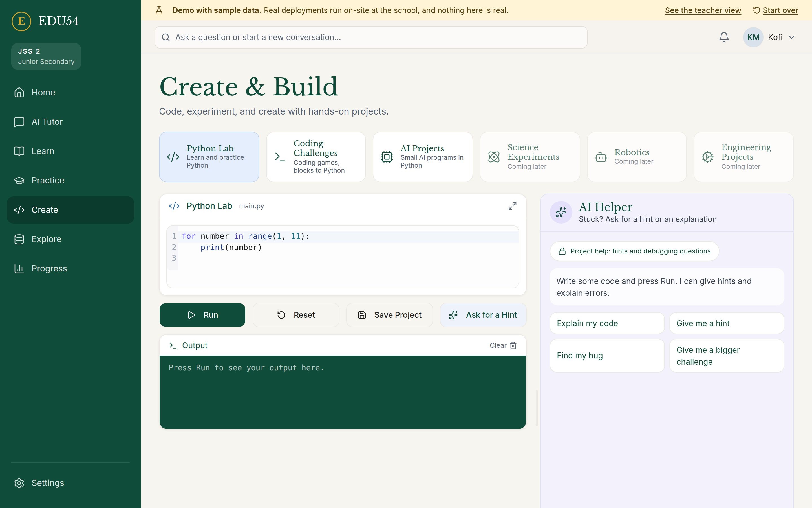Select the Python Lab card
812x508 pixels.
click(209, 157)
